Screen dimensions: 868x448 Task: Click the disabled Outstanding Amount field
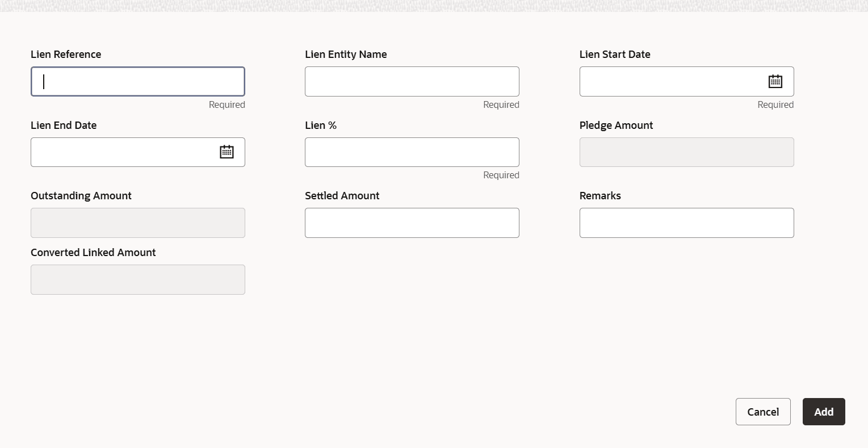pyautogui.click(x=138, y=223)
